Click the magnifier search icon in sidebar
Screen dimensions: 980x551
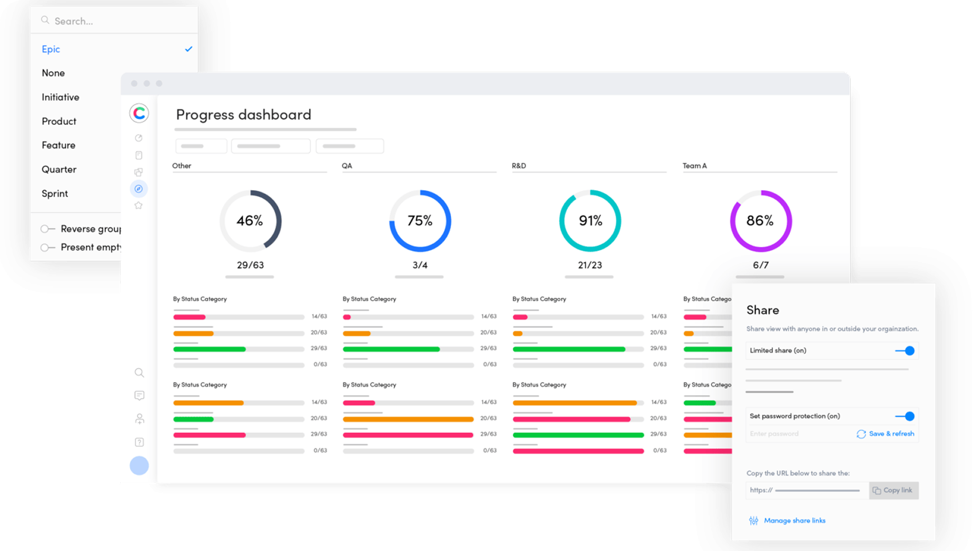[x=139, y=373]
